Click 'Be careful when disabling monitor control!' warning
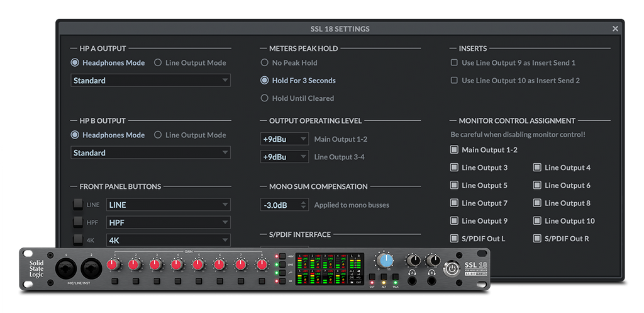The width and height of the screenshot is (644, 313). (x=518, y=135)
